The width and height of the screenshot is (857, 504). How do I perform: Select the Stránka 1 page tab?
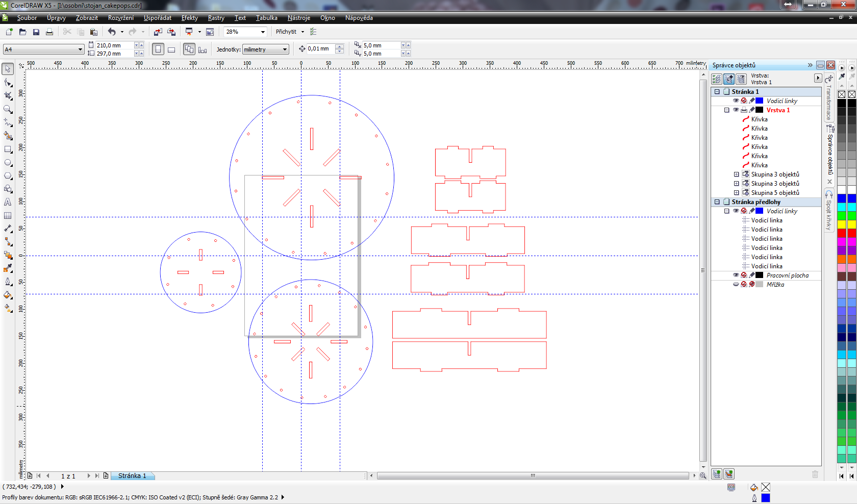(x=132, y=476)
